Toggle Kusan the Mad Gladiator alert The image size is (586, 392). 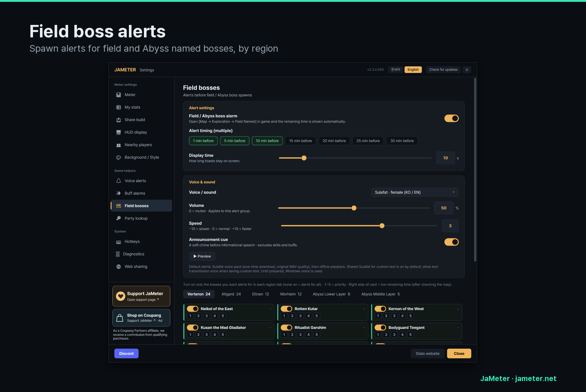click(193, 328)
